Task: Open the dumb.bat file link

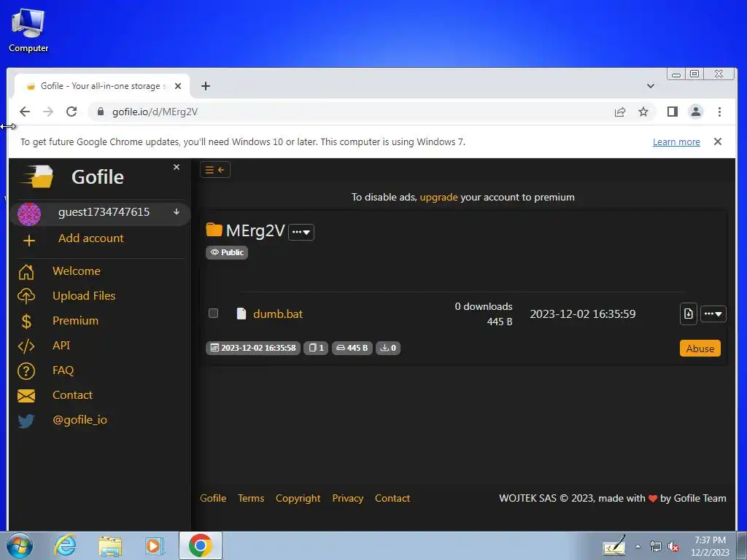Action: point(278,314)
